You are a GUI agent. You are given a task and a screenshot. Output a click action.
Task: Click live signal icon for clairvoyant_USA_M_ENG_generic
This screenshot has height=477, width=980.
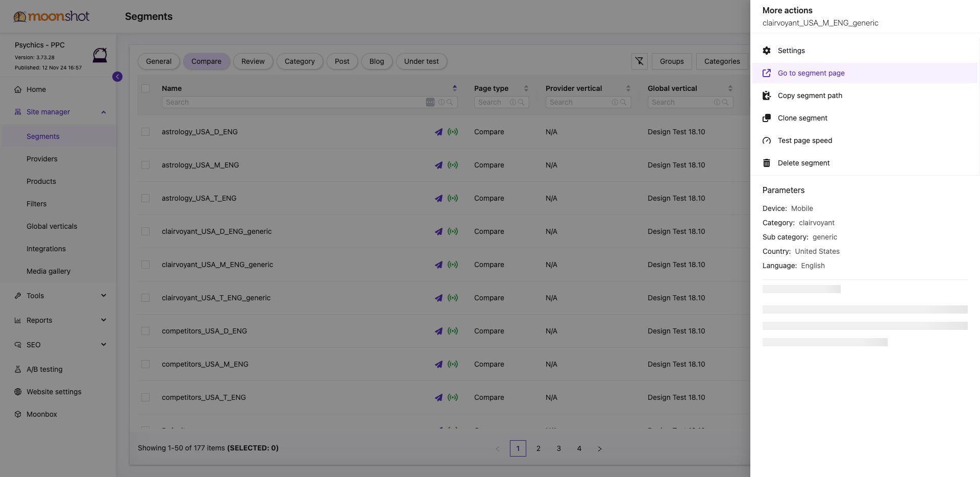(453, 265)
